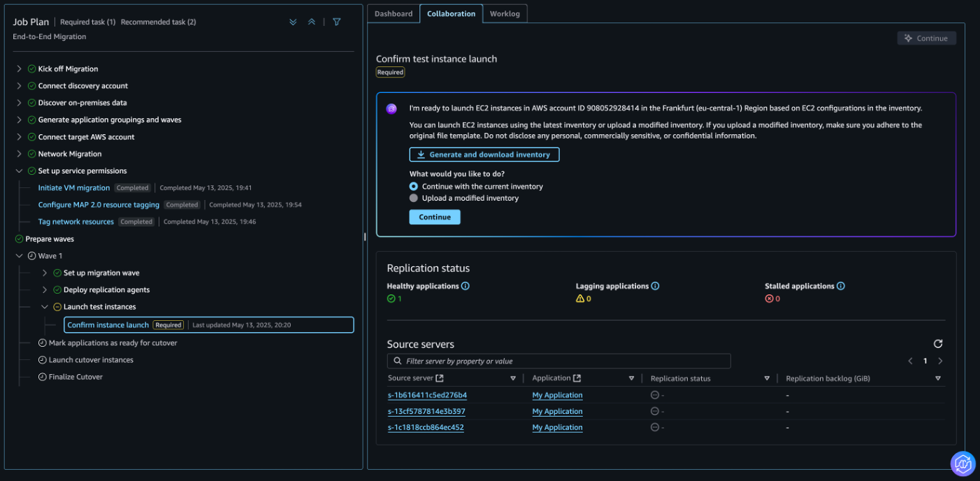The height and width of the screenshot is (481, 980).
Task: Refresh the Source servers table
Action: pos(938,343)
